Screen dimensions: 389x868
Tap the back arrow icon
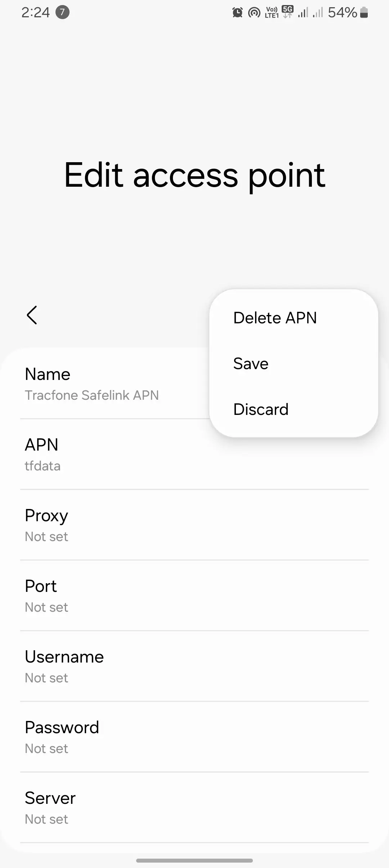click(x=32, y=315)
